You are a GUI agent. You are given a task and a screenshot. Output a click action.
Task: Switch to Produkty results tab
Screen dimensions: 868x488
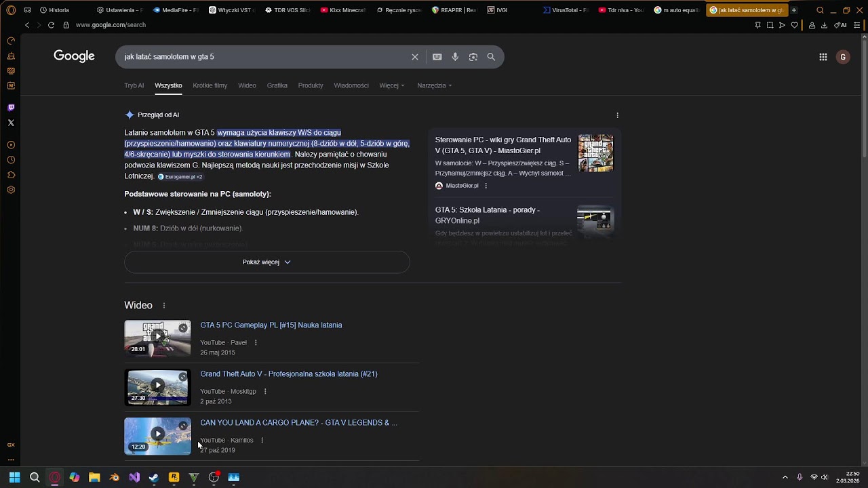click(x=311, y=85)
